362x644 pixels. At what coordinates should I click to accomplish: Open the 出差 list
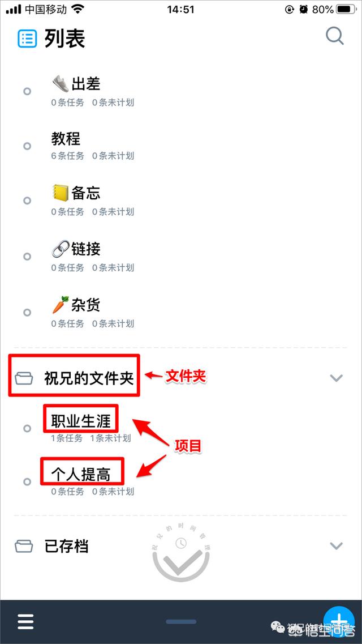[181, 91]
